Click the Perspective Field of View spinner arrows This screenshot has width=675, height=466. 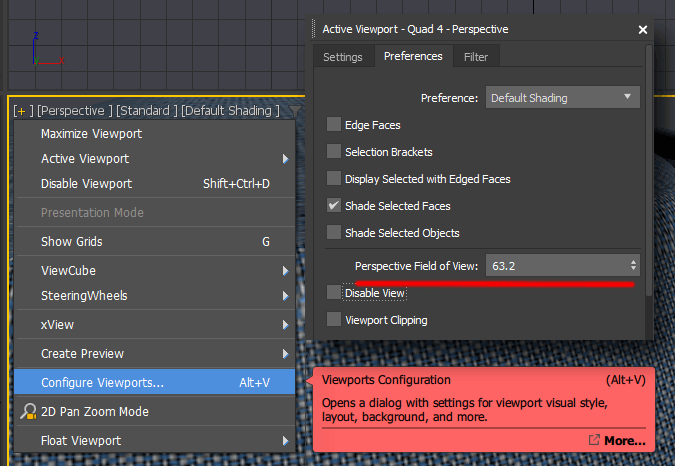tap(633, 265)
